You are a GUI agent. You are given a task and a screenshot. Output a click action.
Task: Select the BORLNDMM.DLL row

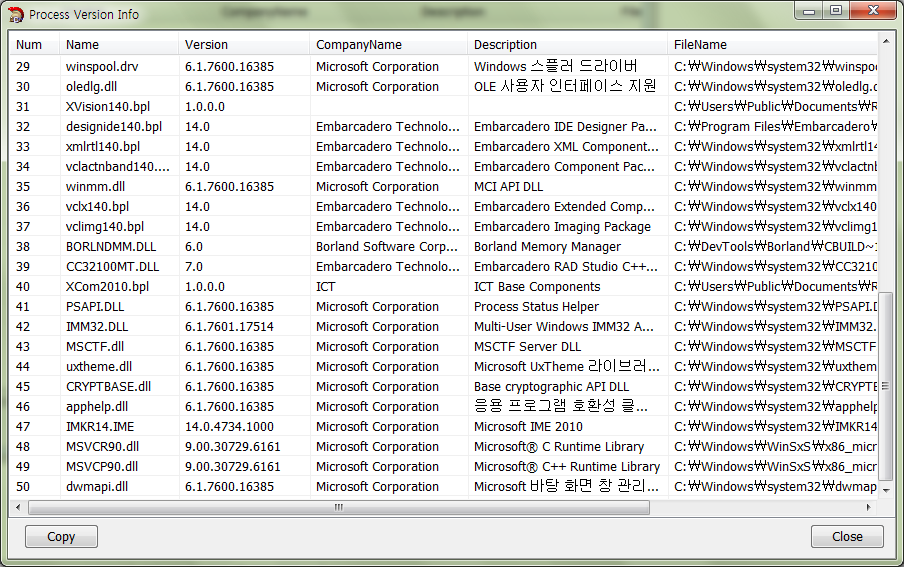[444, 246]
